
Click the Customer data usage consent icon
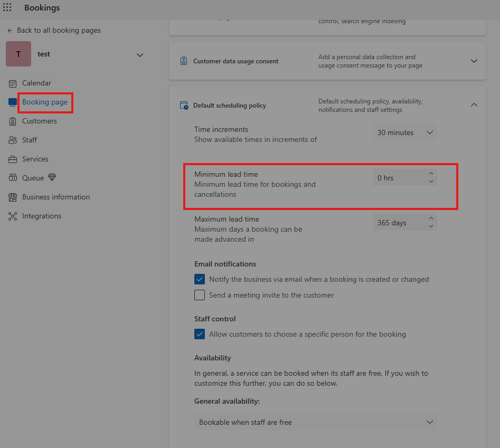184,61
